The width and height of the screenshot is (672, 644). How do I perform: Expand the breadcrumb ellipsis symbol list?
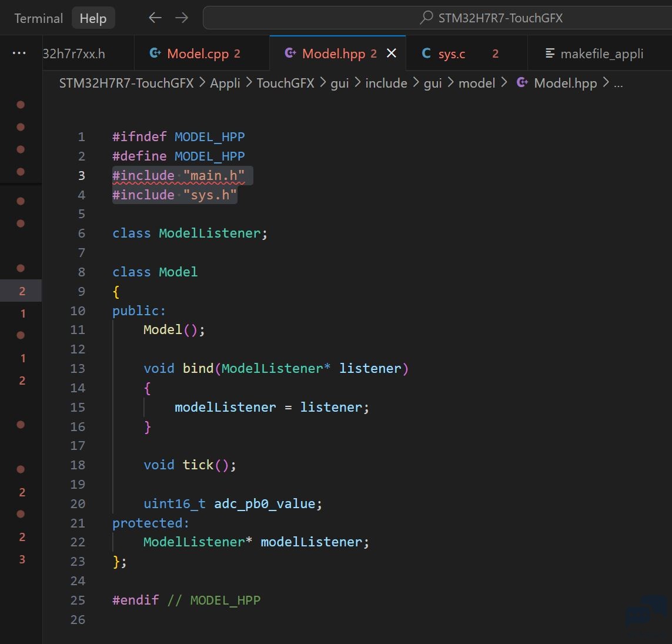pos(618,83)
